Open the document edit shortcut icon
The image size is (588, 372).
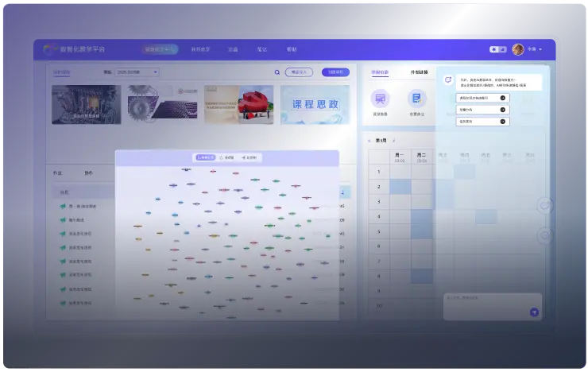tap(416, 98)
